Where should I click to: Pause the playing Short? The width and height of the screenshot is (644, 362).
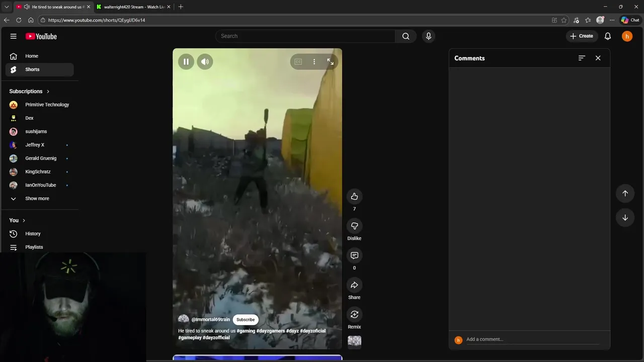186,62
